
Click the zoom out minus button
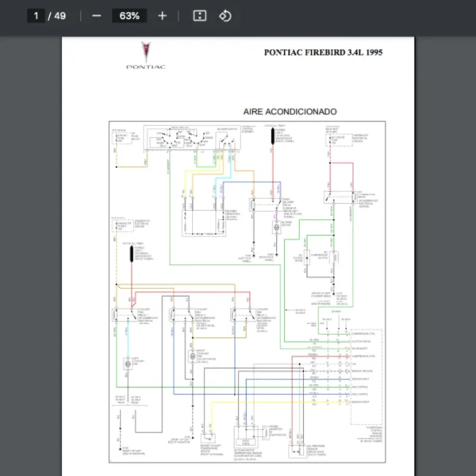pos(97,16)
